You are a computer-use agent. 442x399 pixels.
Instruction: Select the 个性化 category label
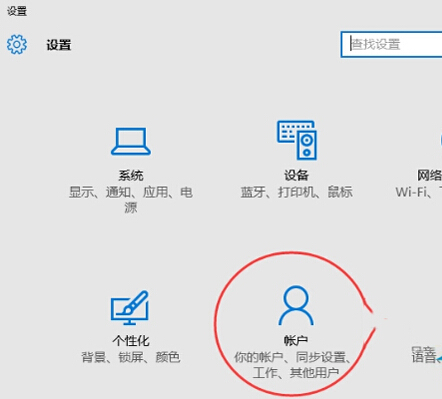[131, 340]
